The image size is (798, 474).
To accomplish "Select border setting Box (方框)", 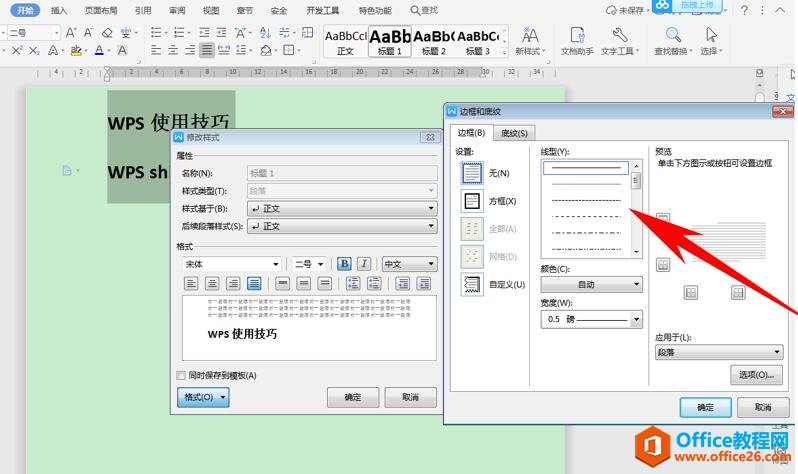I will pos(472,201).
